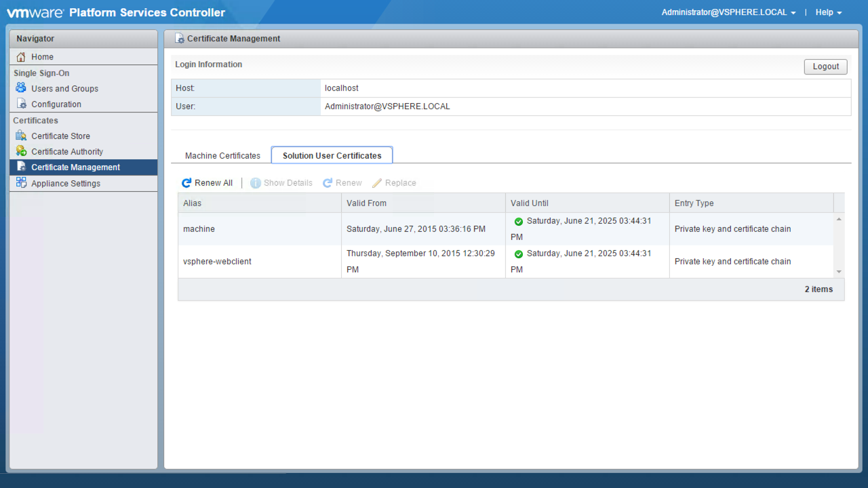
Task: Click the Certificate Authority icon
Action: point(21,151)
